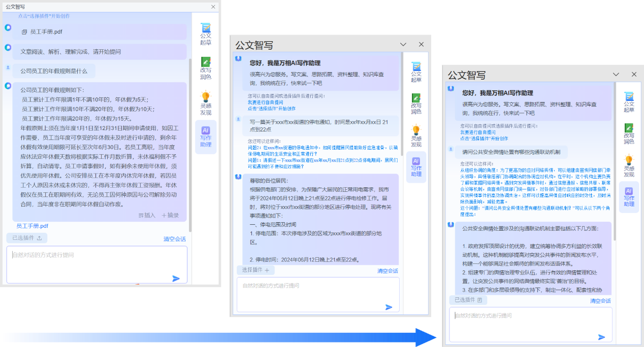Select suggested question starting with 问题1
The height and width of the screenshot is (347, 644).
pyautogui.click(x=323, y=163)
